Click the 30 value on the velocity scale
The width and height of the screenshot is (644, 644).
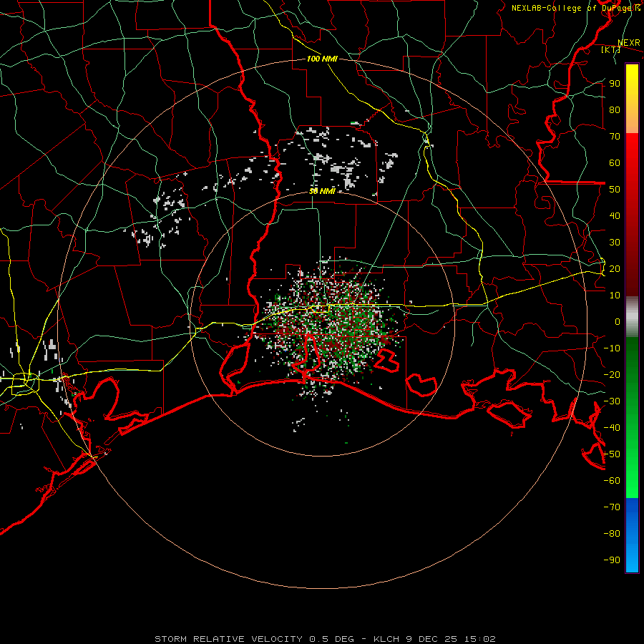click(615, 243)
